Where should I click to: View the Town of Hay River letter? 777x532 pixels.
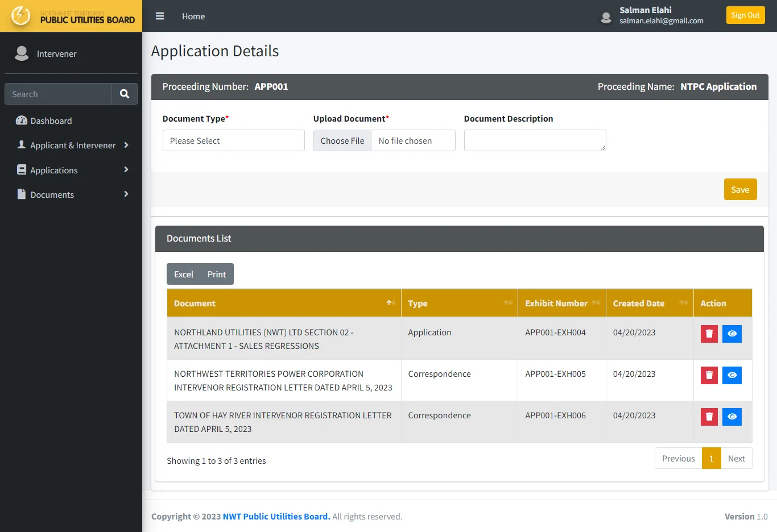tap(732, 417)
